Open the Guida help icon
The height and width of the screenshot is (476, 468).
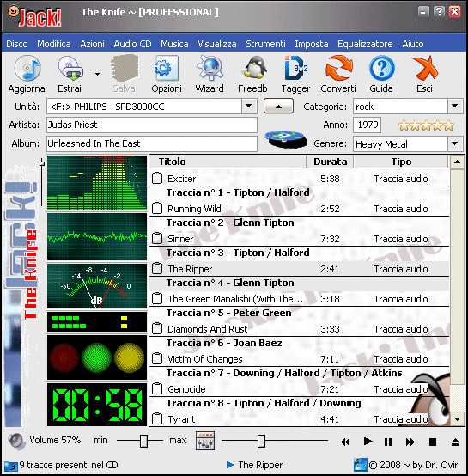point(381,68)
